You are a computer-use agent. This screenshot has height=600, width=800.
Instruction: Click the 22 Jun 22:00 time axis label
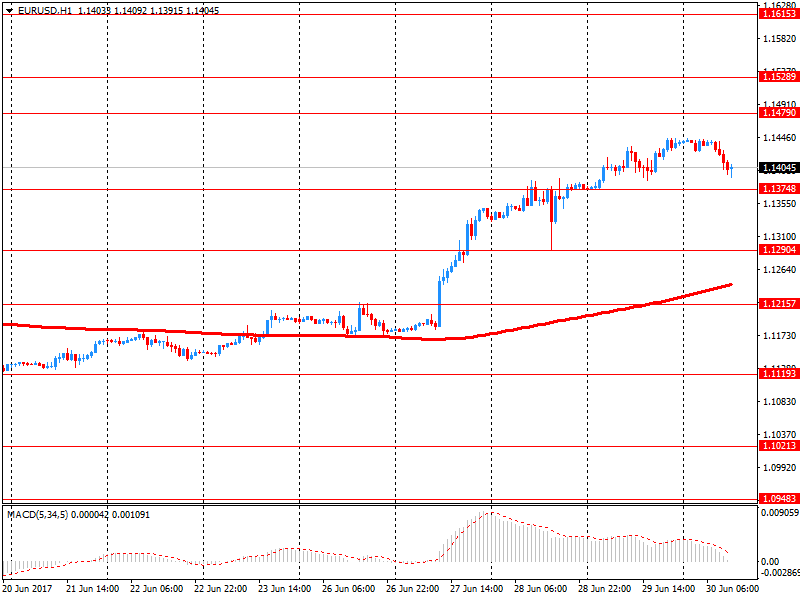tap(220, 589)
